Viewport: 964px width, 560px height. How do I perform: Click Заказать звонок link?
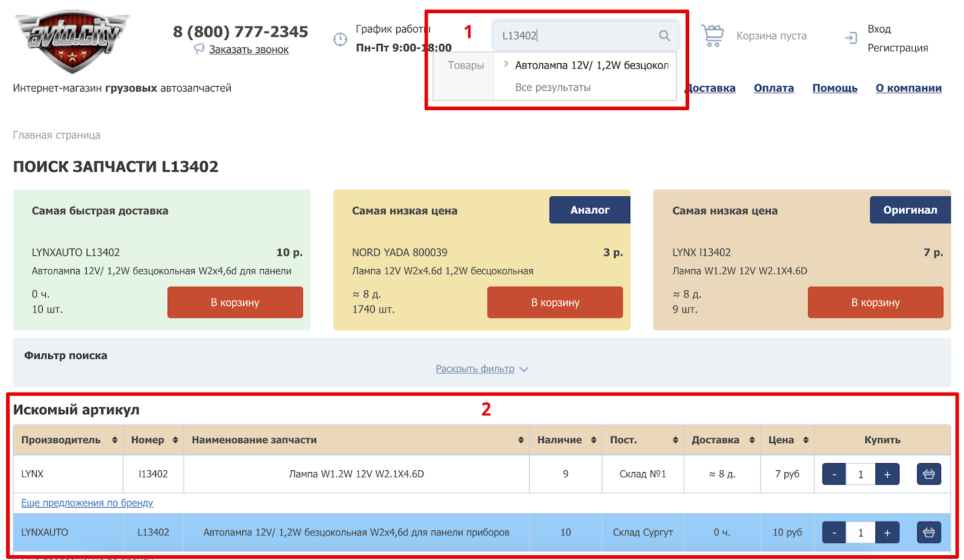pos(249,49)
